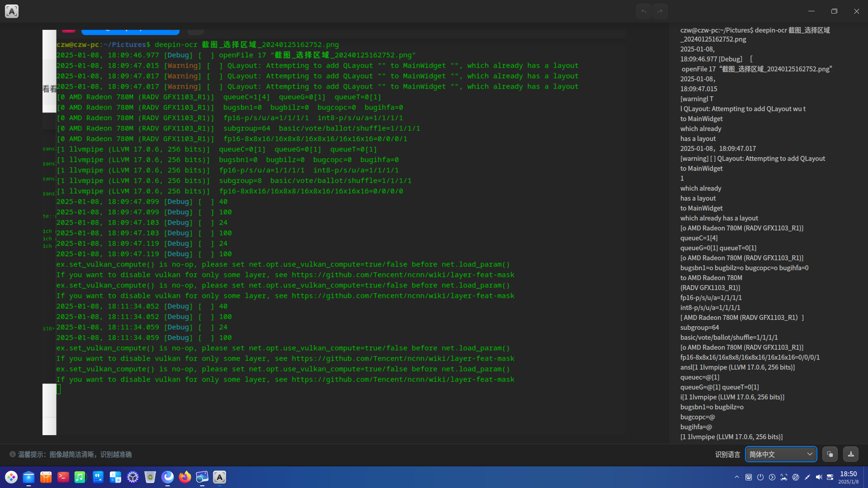Click the recognized text result area
This screenshot has height=488, width=868.
coord(768,233)
